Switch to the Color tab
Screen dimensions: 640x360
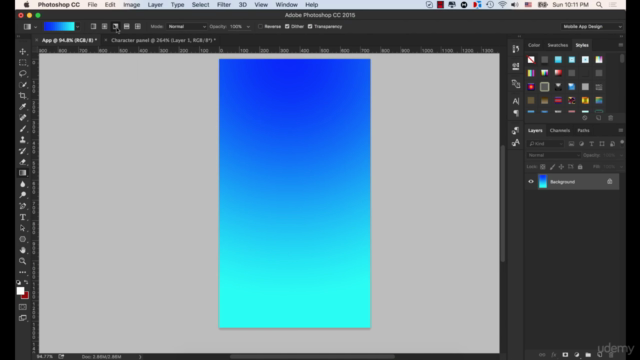[534, 45]
